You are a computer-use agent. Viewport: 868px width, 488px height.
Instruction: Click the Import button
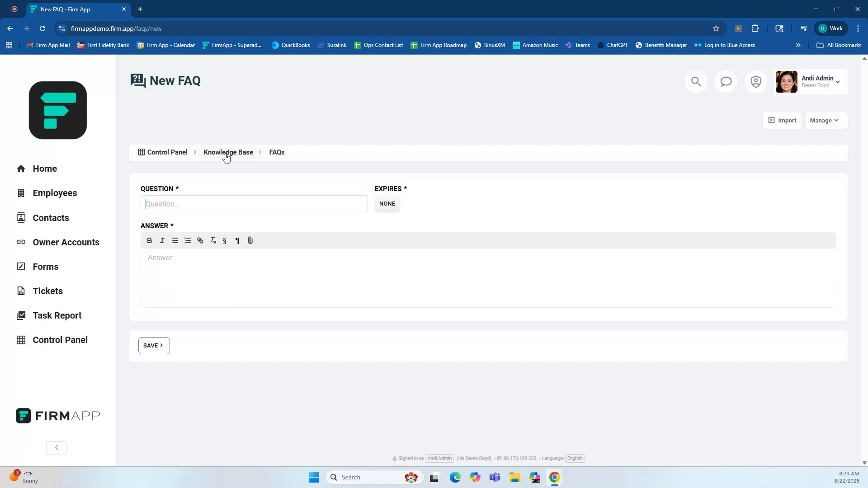782,120
